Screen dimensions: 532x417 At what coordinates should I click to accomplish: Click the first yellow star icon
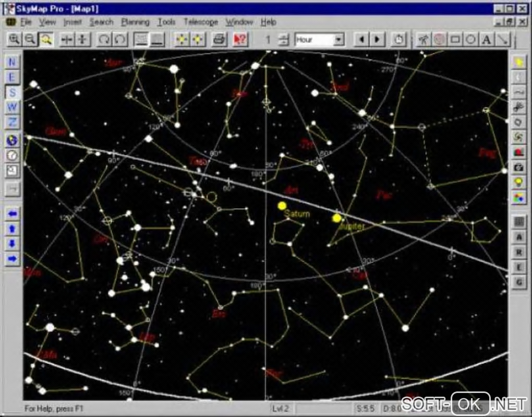pos(182,39)
